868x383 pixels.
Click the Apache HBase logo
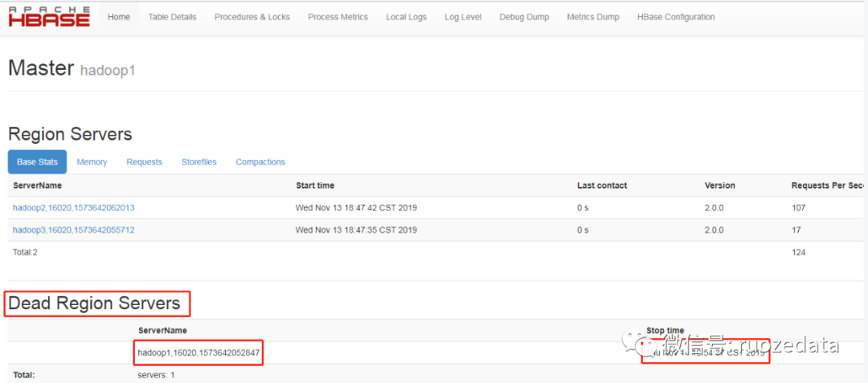click(49, 17)
